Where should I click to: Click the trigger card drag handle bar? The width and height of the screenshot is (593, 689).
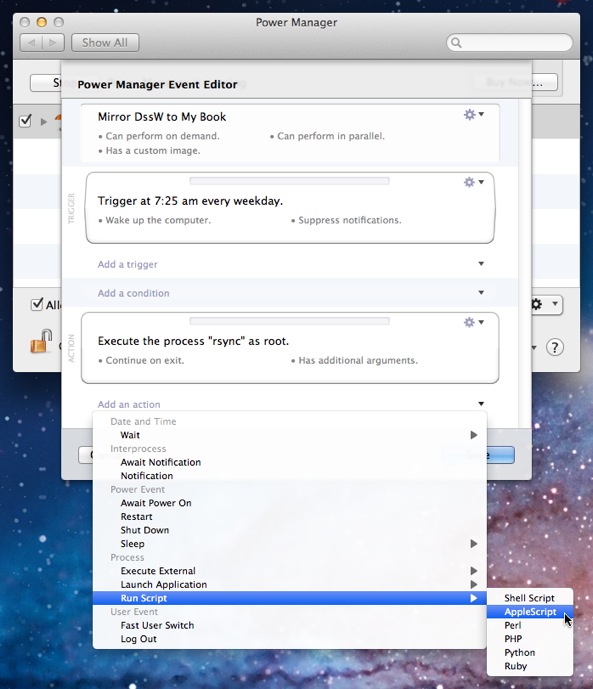click(x=289, y=181)
